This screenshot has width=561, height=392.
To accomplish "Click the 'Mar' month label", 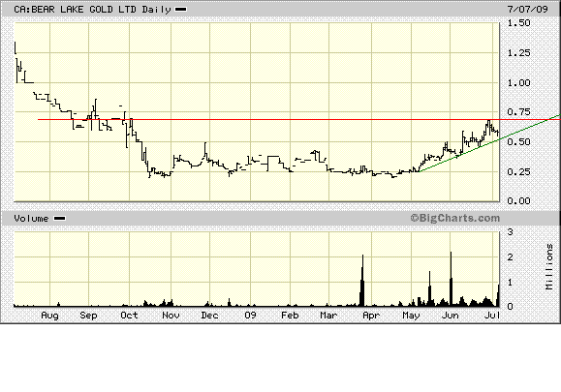I will pos(328,316).
